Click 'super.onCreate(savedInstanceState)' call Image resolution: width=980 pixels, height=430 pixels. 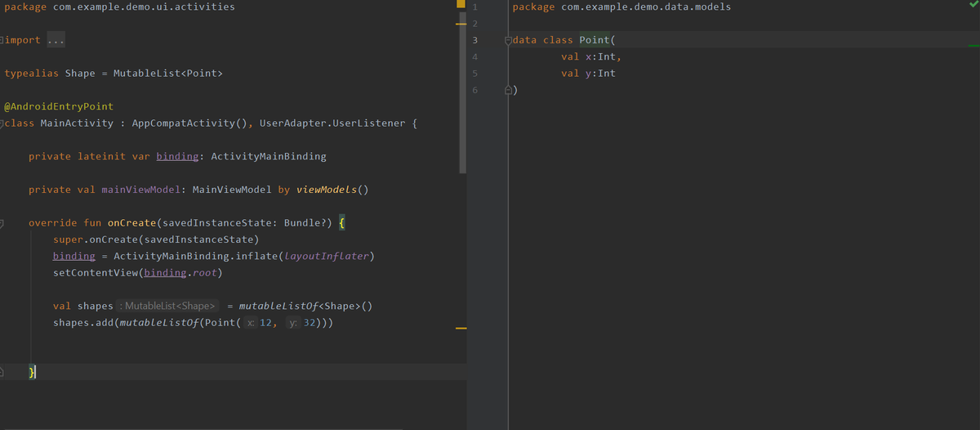156,240
